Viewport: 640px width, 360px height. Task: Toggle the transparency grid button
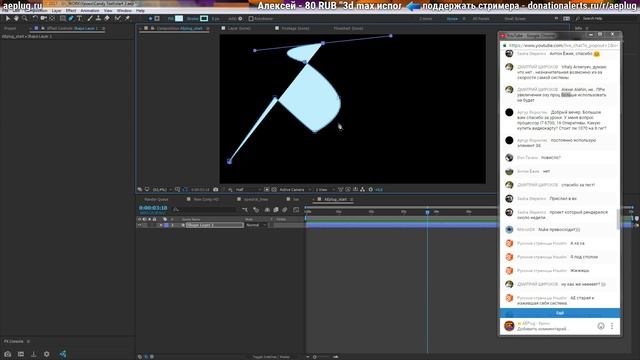tap(274, 190)
